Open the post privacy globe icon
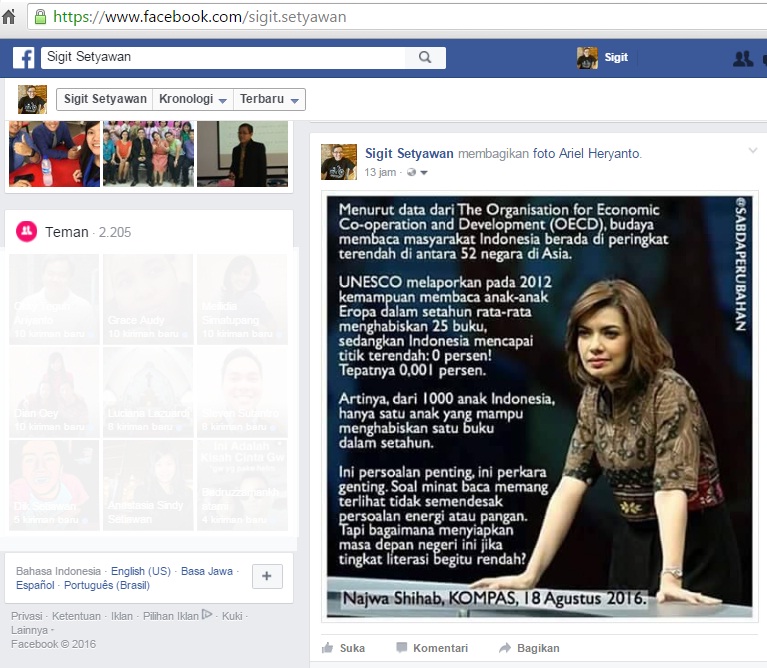Screen dimensions: 767x668 tap(411, 172)
